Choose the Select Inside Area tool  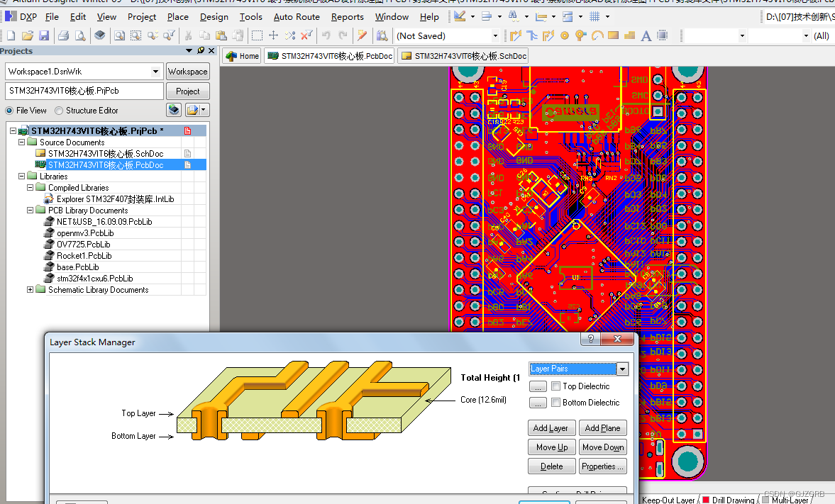257,35
